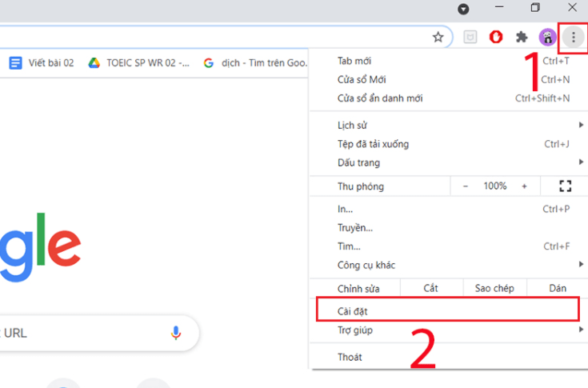The width and height of the screenshot is (588, 388).
Task: Expand the Lịch sử submenu
Action: pyautogui.click(x=449, y=126)
